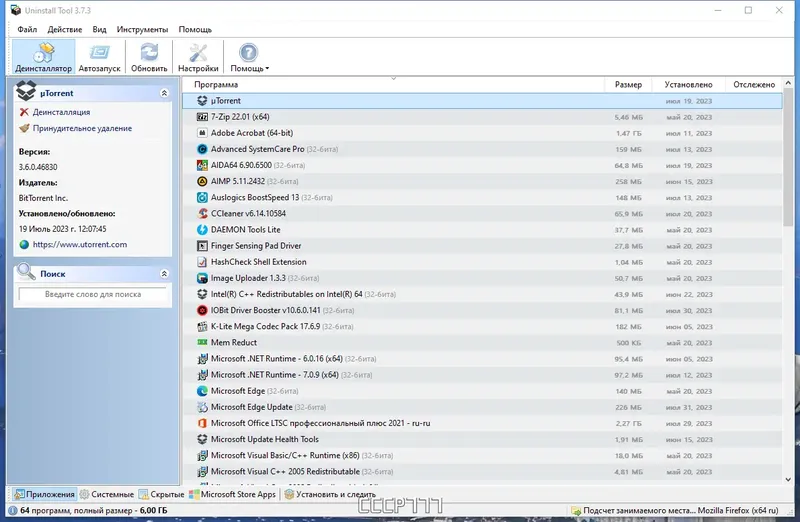The image size is (800, 522).
Task: Select the CCleaner v6.14.10584 icon
Action: click(x=202, y=214)
